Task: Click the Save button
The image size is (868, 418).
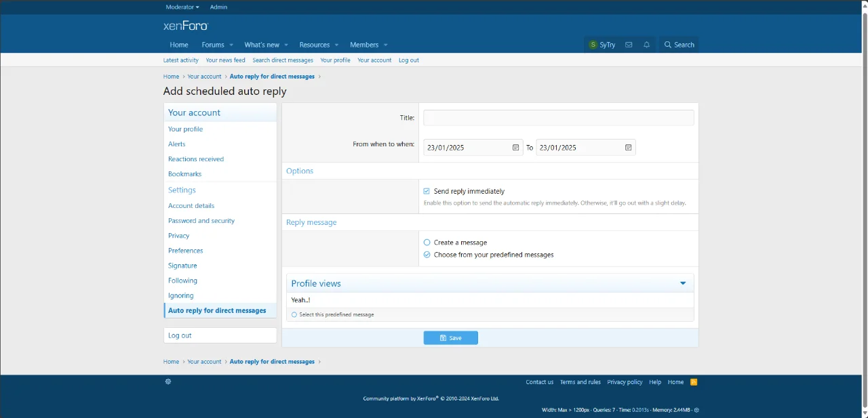Action: pos(450,337)
